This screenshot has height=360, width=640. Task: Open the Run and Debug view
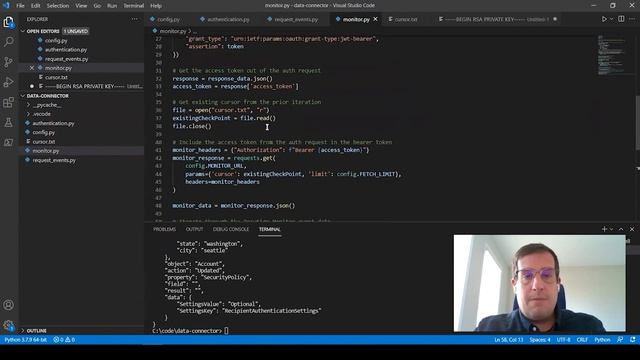point(9,82)
